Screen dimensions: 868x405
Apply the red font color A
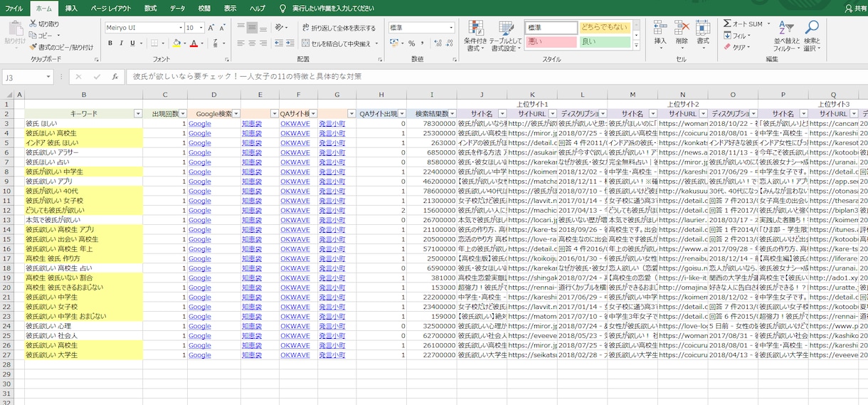click(x=194, y=43)
